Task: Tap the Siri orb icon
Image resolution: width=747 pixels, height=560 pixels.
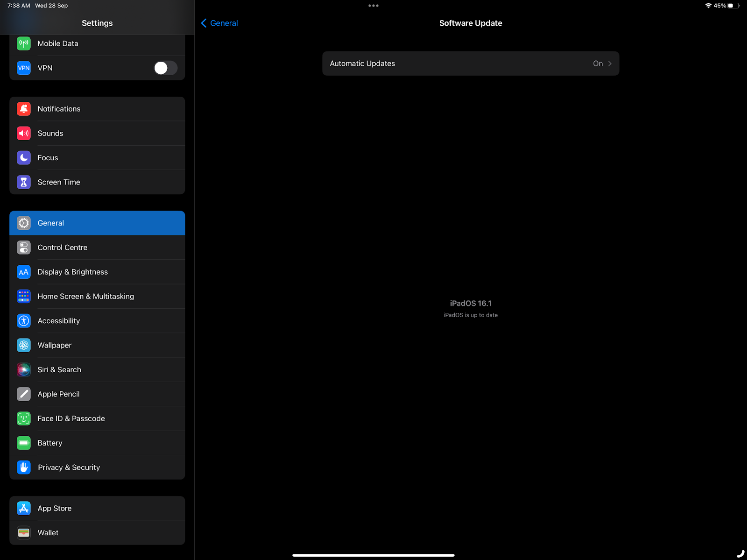Action: [24, 370]
